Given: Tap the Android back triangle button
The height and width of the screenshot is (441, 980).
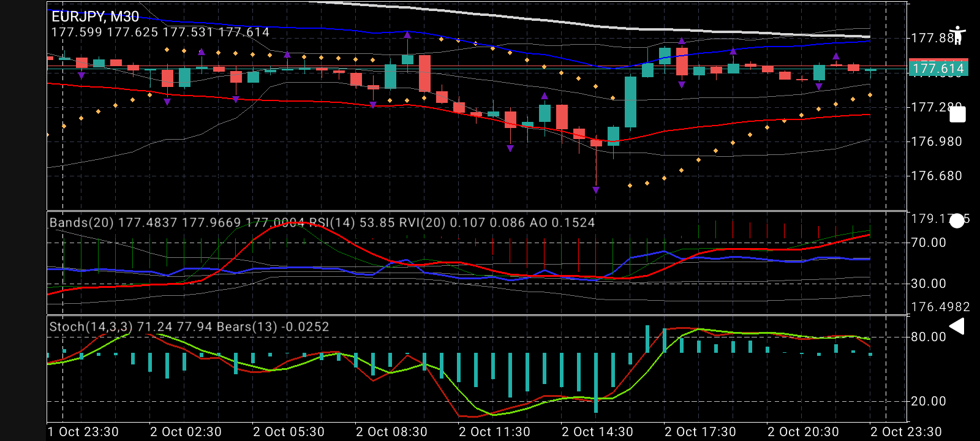Looking at the screenshot, I should pos(957,326).
